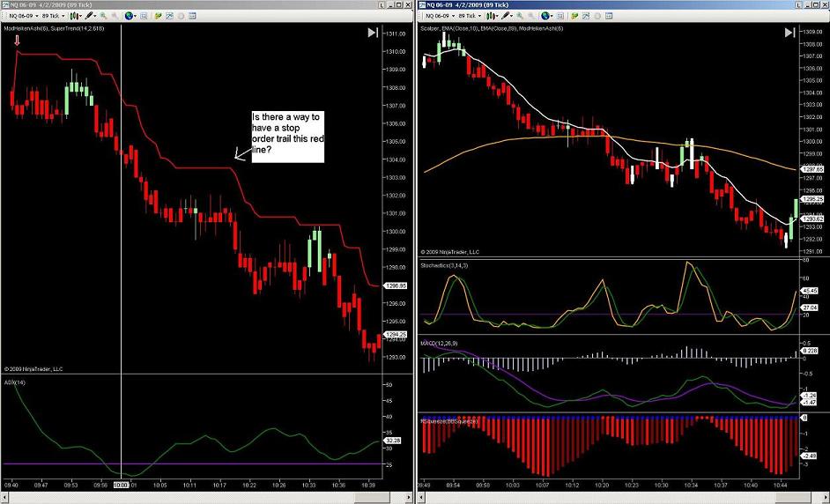
Task: Open the indicators icon in the right chart toolbar
Action: [x=586, y=16]
